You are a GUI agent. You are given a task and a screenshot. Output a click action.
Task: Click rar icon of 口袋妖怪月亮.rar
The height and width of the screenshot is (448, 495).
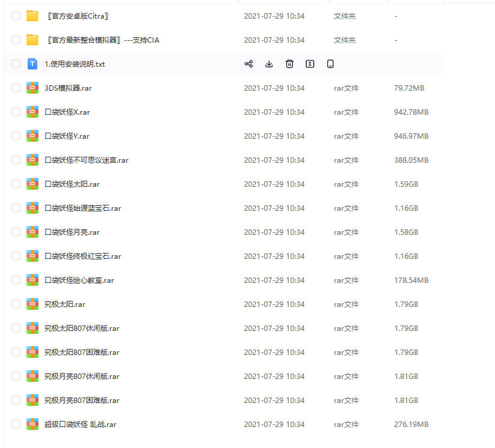click(x=32, y=232)
